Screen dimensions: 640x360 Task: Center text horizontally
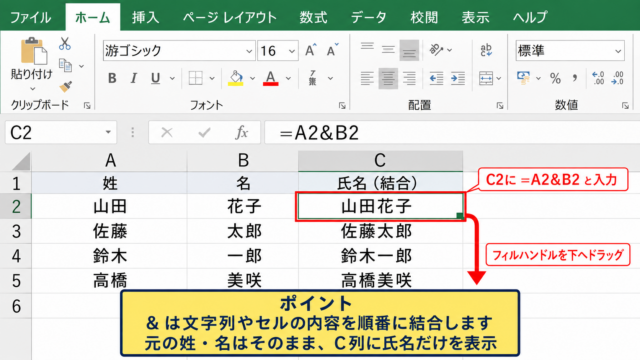pyautogui.click(x=388, y=78)
